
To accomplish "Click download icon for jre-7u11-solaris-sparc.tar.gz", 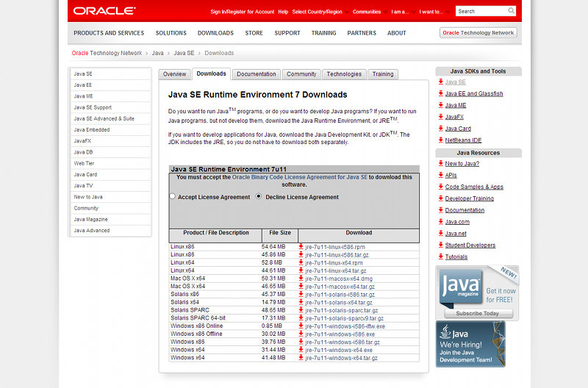I will coord(301,309).
